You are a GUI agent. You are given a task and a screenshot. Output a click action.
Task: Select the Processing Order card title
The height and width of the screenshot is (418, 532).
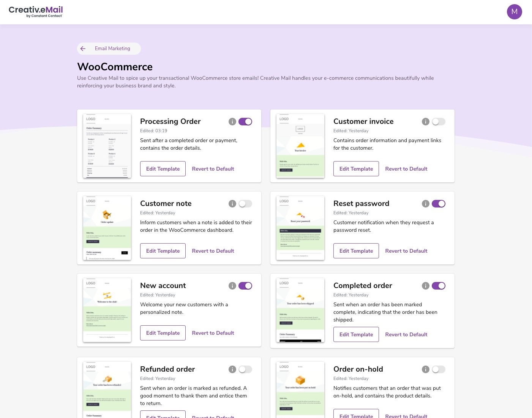point(170,122)
